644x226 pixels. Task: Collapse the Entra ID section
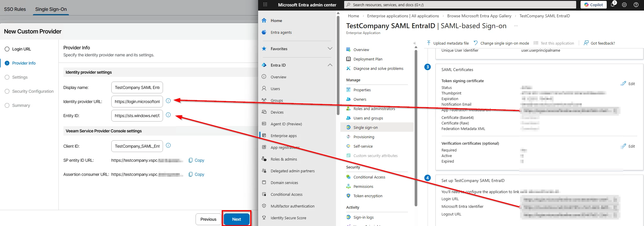(330, 65)
